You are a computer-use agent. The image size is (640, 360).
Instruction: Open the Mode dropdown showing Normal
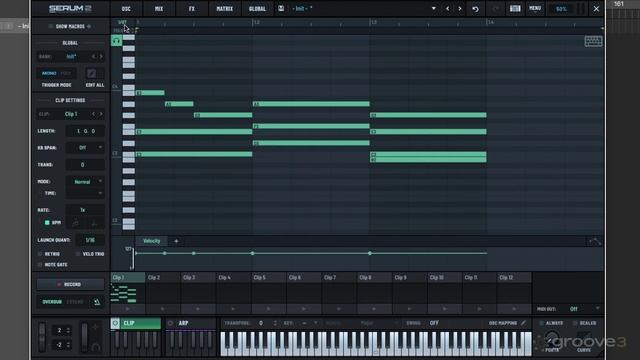85,182
